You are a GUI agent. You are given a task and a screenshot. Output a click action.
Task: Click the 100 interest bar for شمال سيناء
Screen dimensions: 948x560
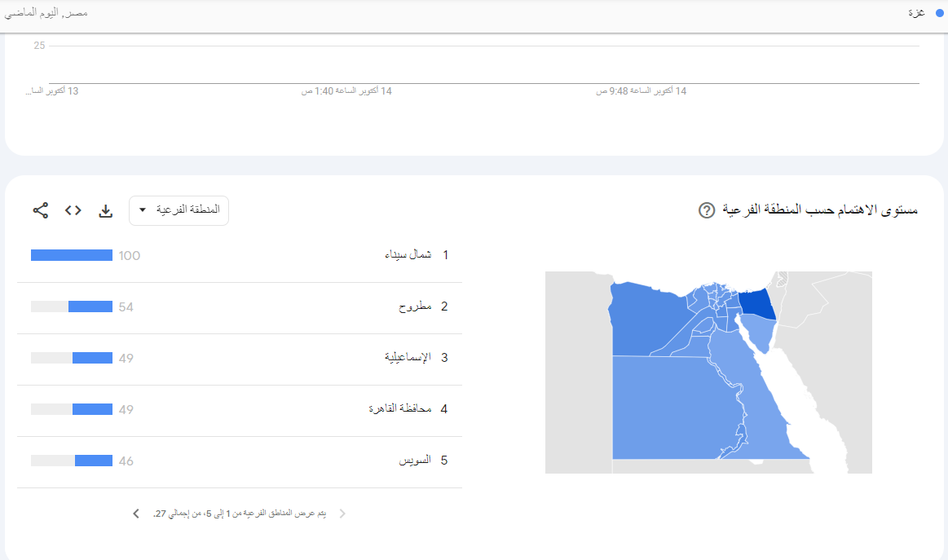coord(72,255)
